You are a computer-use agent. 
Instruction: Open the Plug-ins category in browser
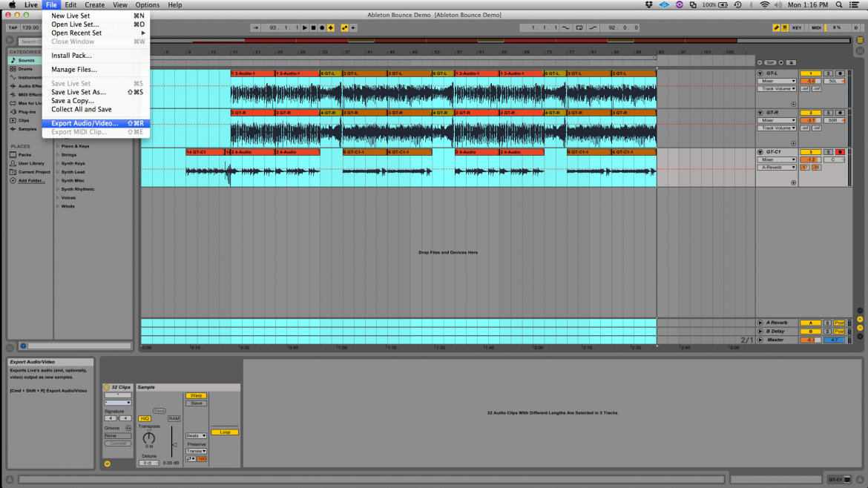pos(27,112)
